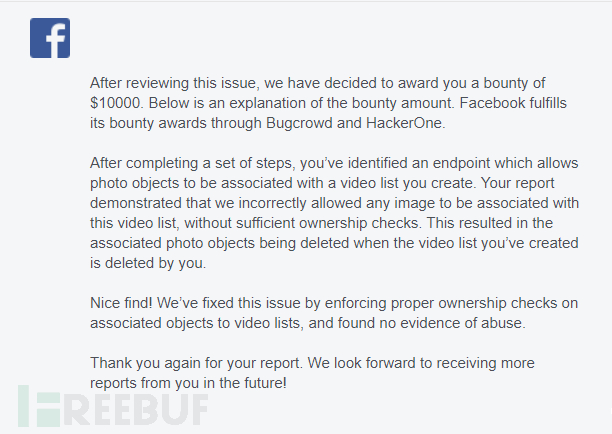Click the phrase 'is deleted by you.'
Image resolution: width=612 pixels, height=434 pixels.
[148, 263]
